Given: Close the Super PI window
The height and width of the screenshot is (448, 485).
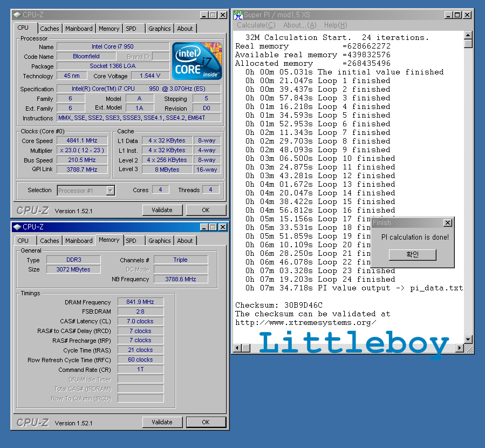Looking at the screenshot, I should (x=467, y=15).
